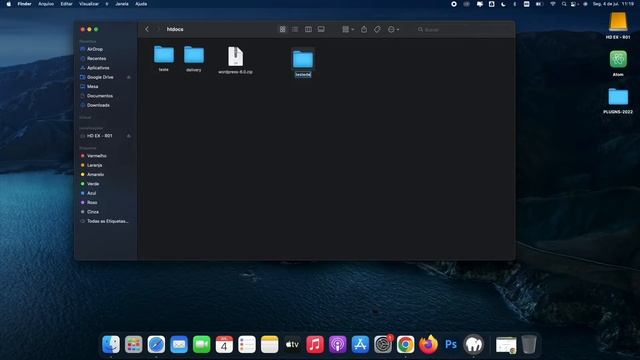Open Aplicativos in the sidebar
The width and height of the screenshot is (640, 360).
click(98, 68)
